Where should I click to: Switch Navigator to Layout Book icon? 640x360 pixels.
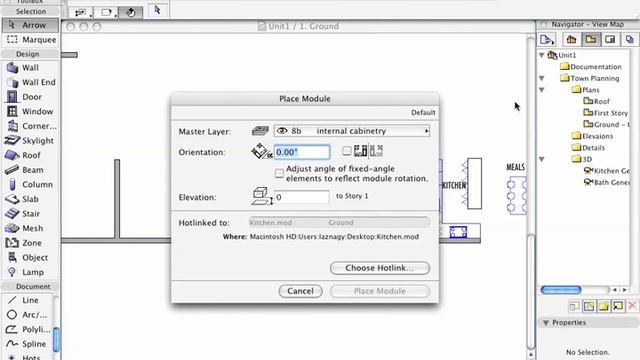(610, 40)
